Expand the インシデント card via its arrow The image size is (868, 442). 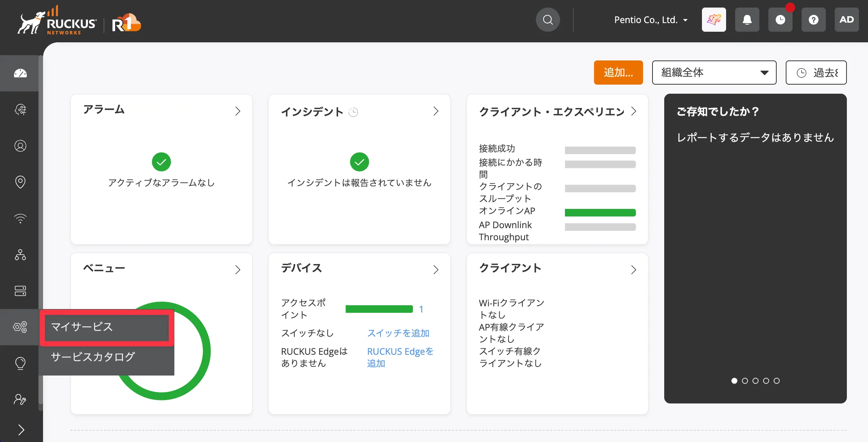pos(436,111)
